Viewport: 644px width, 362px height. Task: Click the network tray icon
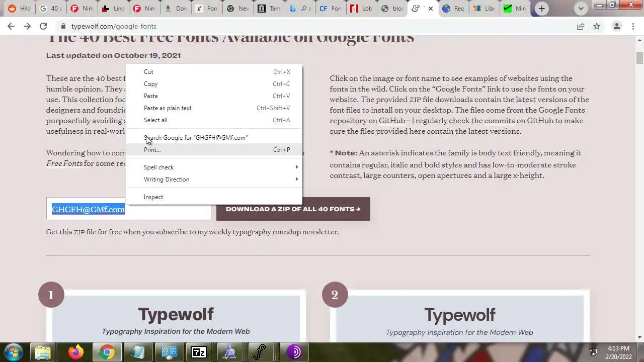[593, 352]
